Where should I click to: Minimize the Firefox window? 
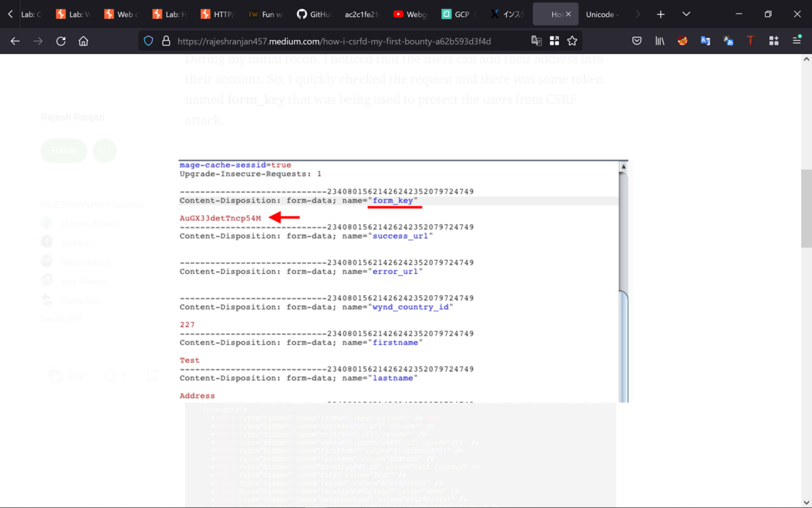click(x=738, y=14)
